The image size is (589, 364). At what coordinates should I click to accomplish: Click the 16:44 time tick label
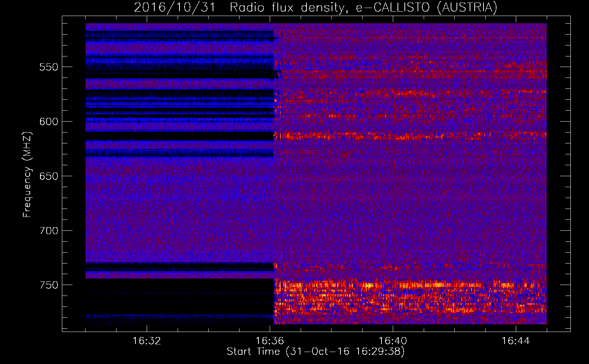(516, 341)
